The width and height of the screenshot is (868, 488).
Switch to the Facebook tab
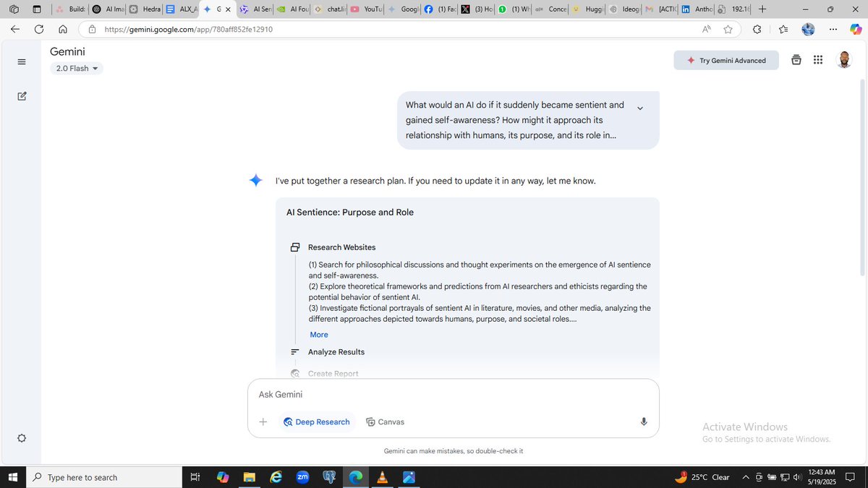439,9
